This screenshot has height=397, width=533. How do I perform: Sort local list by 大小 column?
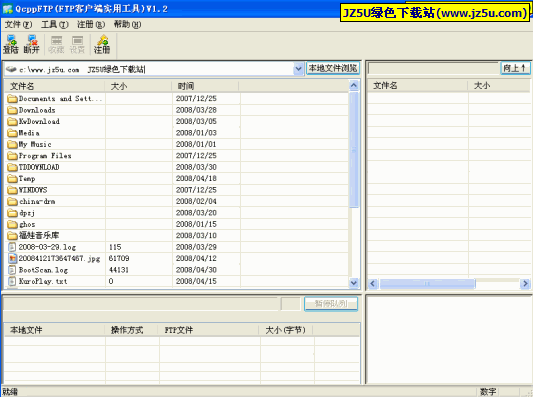[138, 86]
